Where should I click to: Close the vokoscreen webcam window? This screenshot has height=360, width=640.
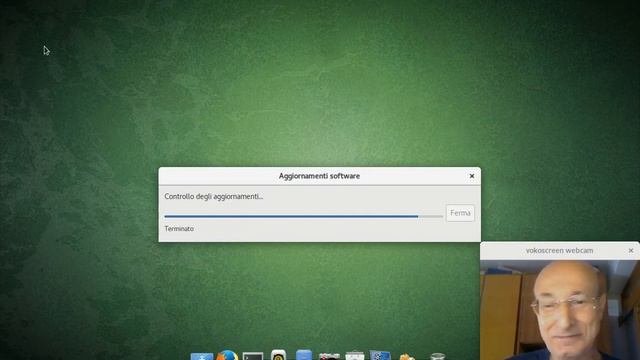[631, 250]
